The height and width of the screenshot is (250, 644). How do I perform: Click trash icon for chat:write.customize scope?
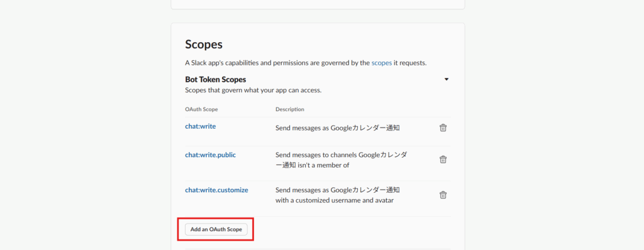[443, 195]
